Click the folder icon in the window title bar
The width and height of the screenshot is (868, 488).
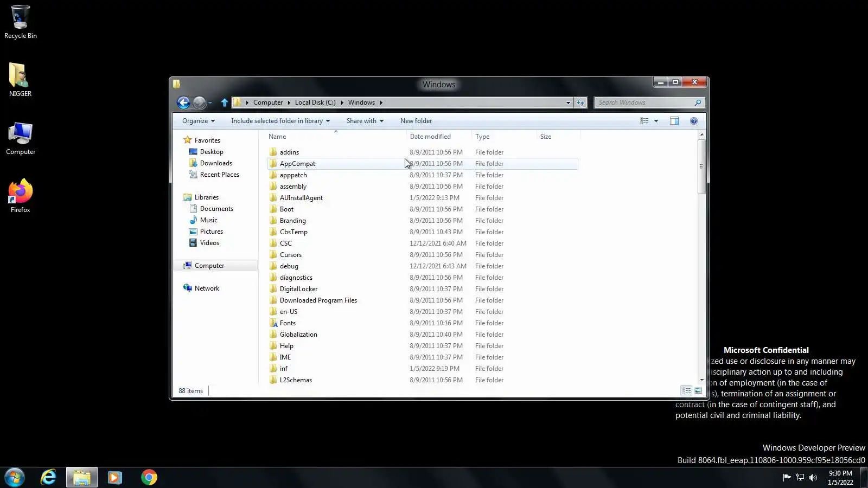(x=177, y=84)
